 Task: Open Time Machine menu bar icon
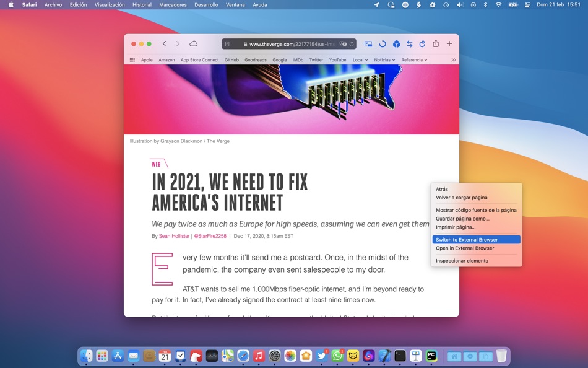tap(446, 5)
